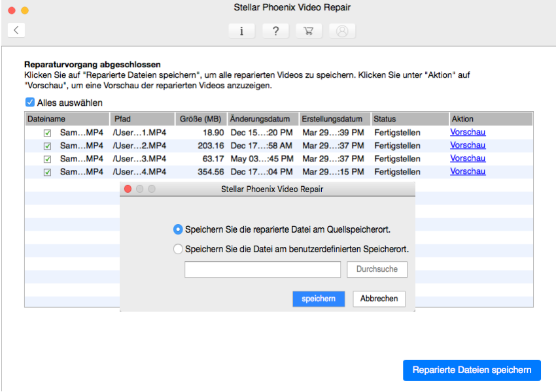
Task: Select the path cell /User…4.MP4
Action: coord(139,172)
